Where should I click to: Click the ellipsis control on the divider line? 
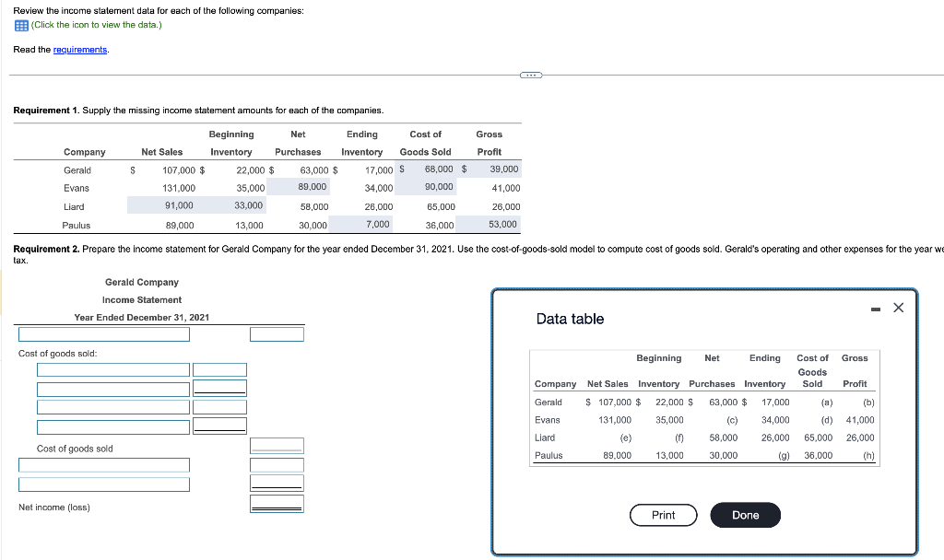(530, 73)
